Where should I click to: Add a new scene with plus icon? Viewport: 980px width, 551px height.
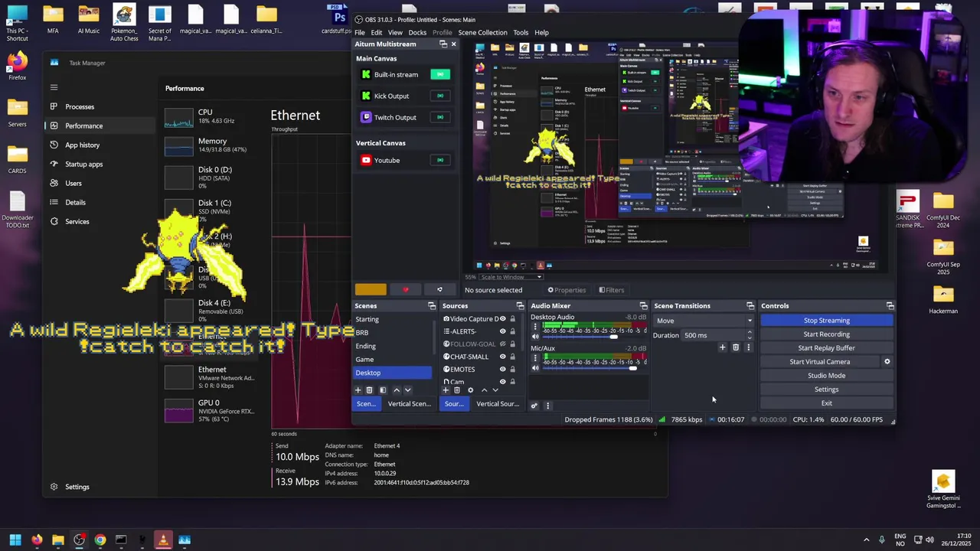(358, 390)
